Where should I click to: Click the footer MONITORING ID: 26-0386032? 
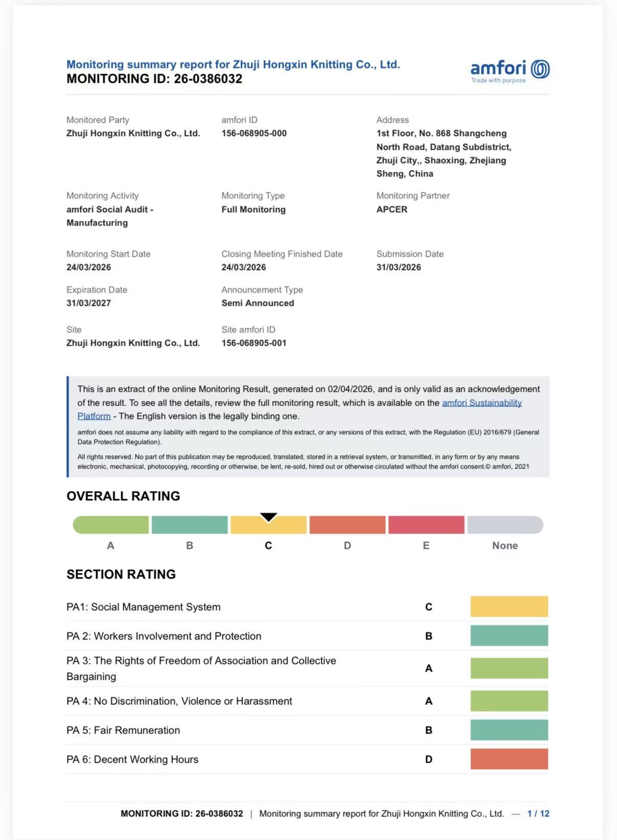point(182,814)
